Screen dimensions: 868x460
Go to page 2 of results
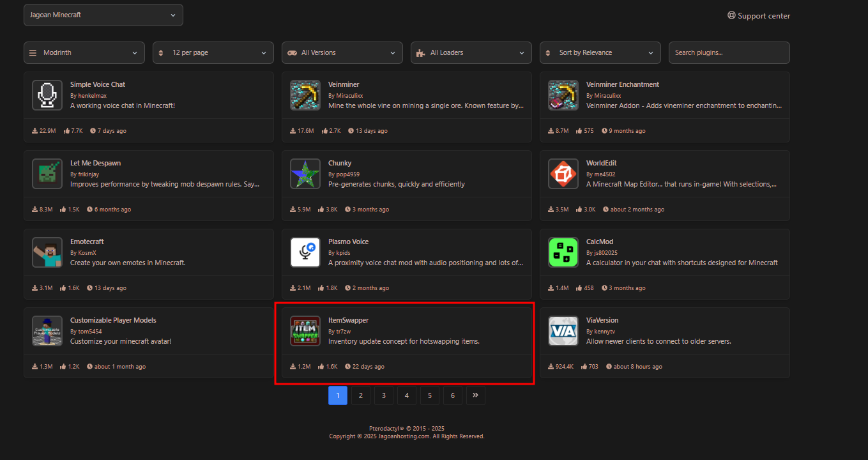tap(361, 395)
